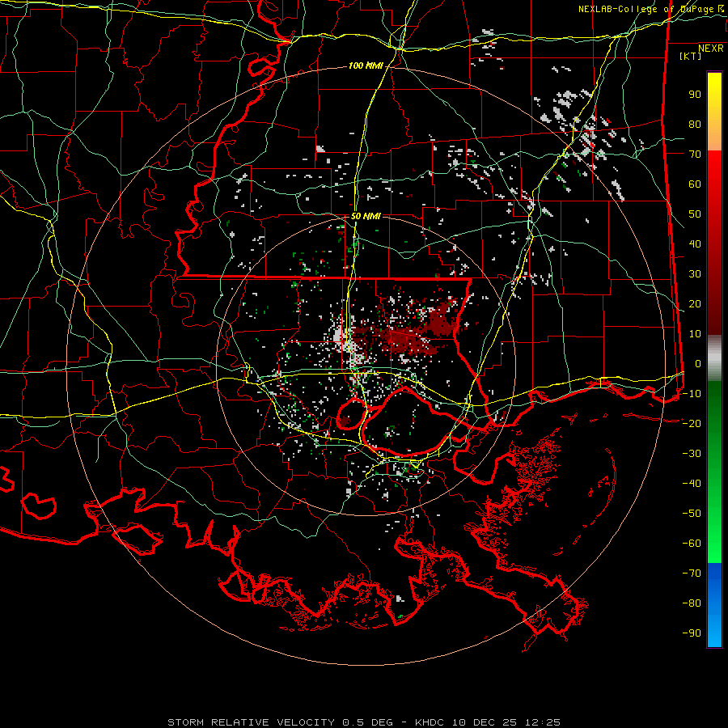
Task: Click the -40 value on velocity scale
Action: coord(692,484)
